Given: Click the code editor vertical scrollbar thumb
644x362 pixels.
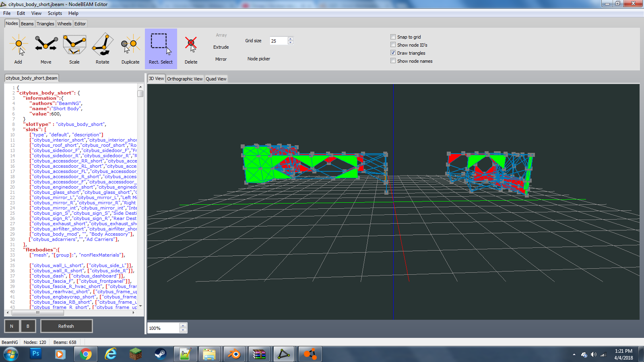Looking at the screenshot, I should 140,94.
